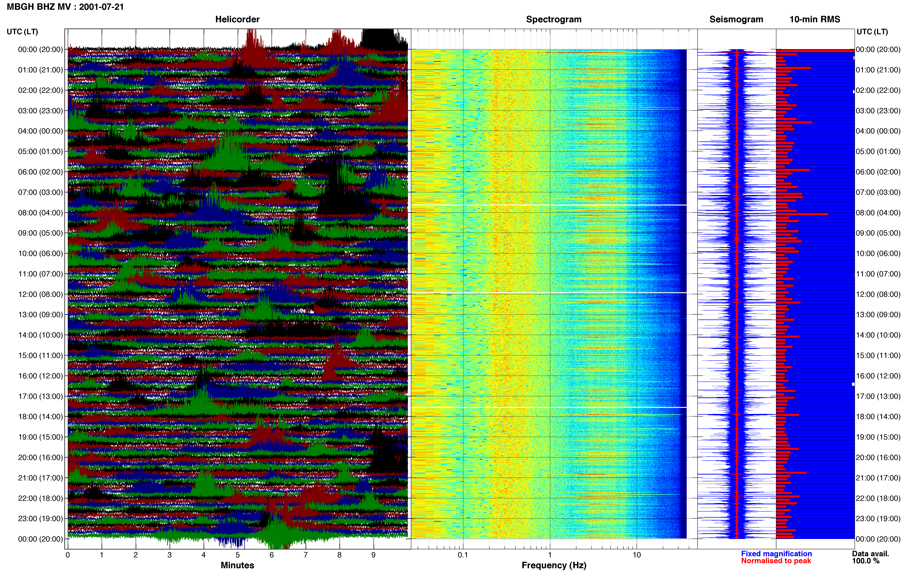Click the "Data avail." label
924x578 pixels.
[870, 554]
